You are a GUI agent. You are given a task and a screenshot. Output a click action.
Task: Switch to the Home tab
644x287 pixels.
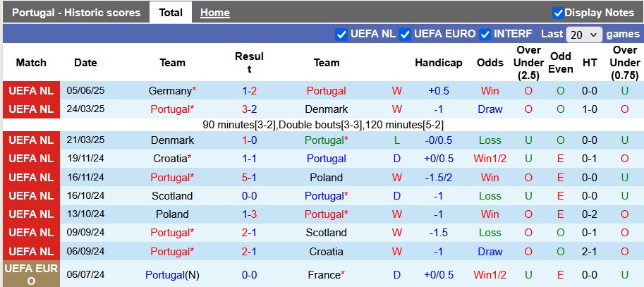214,13
